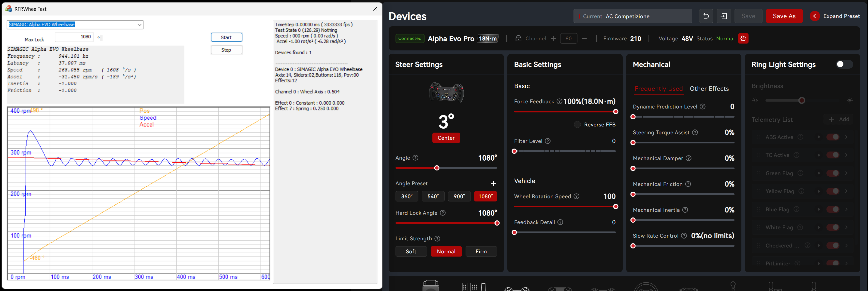Image resolution: width=868 pixels, height=291 pixels.
Task: Select the 540° angle preset
Action: click(x=433, y=196)
